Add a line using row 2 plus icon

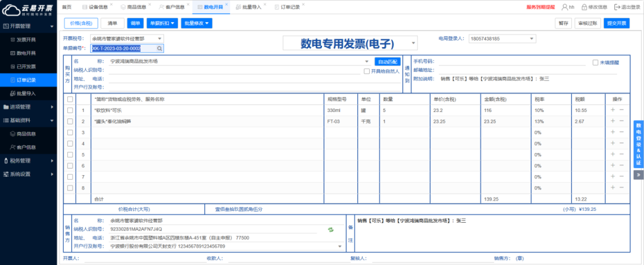click(x=613, y=121)
